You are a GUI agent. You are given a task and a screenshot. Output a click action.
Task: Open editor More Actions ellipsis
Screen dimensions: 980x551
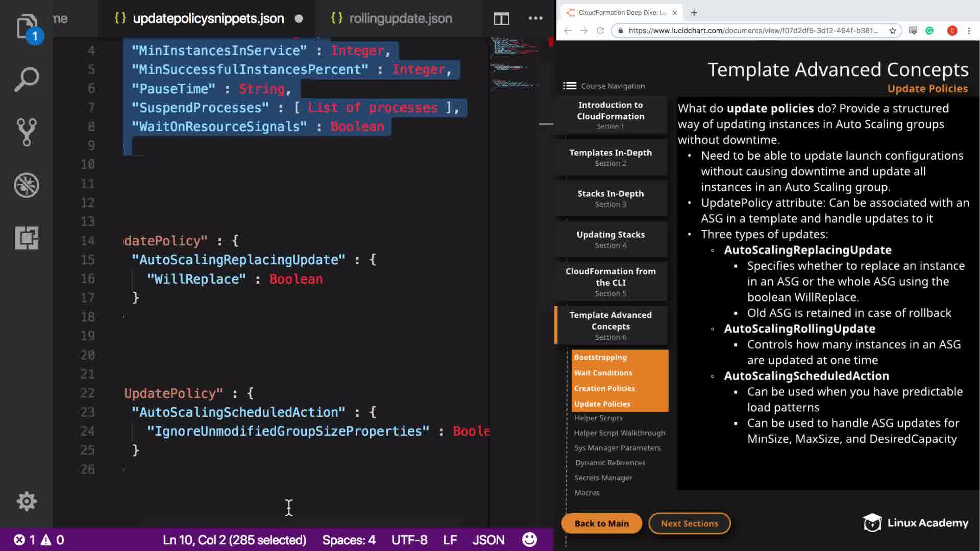tap(535, 18)
